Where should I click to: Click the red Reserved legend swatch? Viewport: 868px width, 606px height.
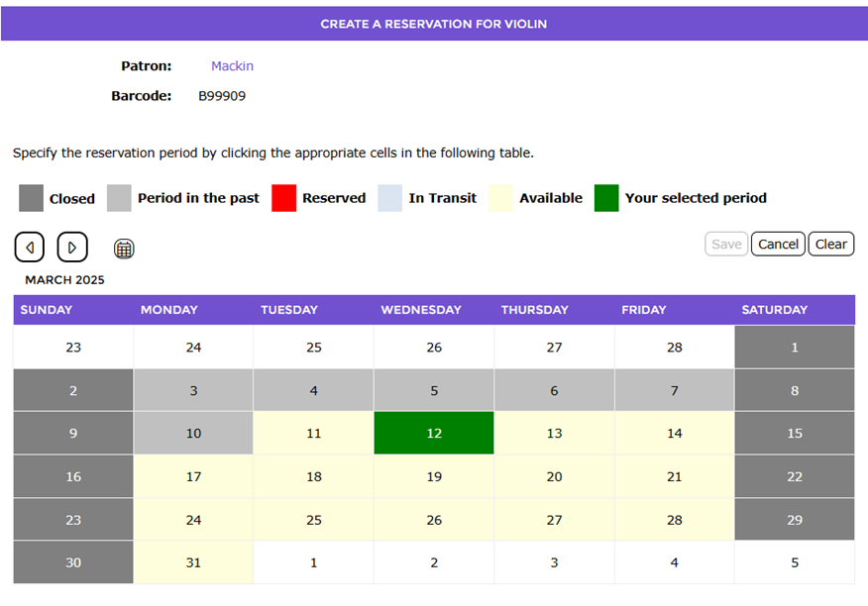pyautogui.click(x=284, y=198)
